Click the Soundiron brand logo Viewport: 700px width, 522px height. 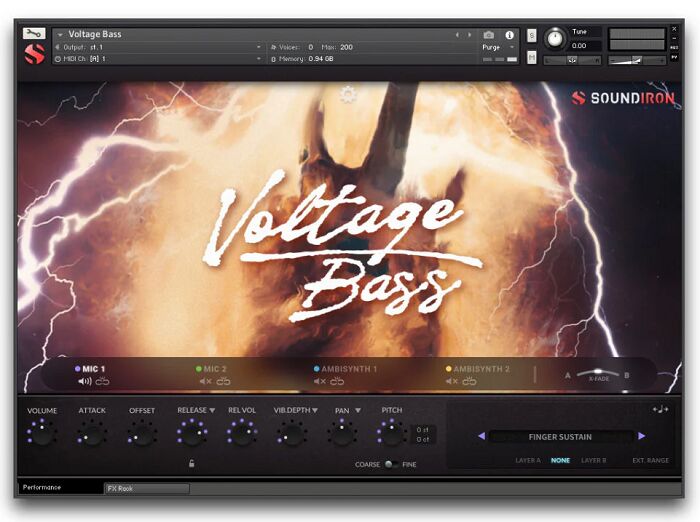pos(623,98)
